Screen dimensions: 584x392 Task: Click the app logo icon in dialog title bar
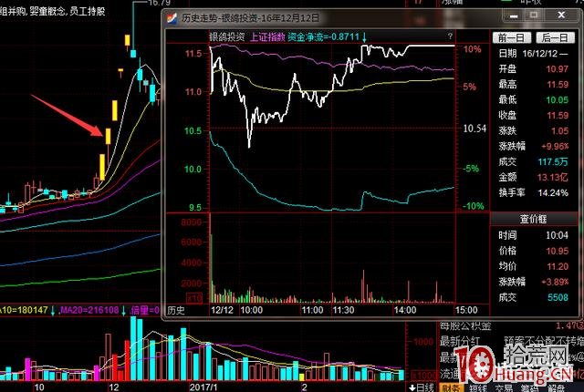(x=172, y=17)
